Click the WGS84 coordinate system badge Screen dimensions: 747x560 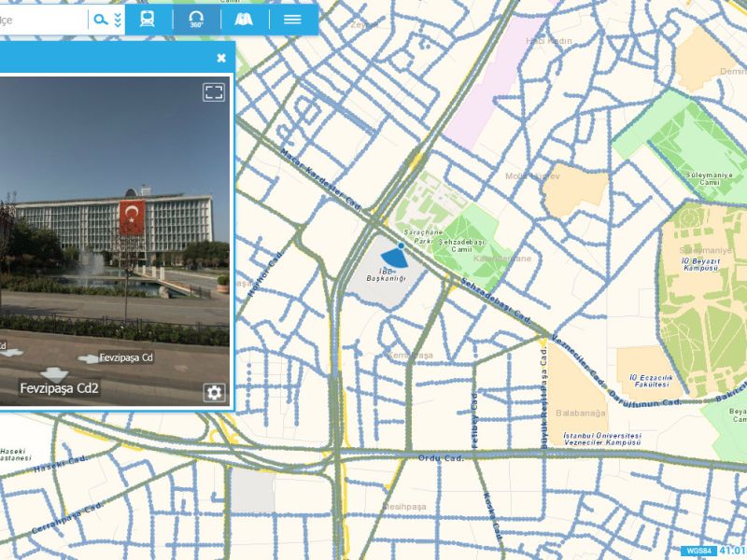click(698, 551)
